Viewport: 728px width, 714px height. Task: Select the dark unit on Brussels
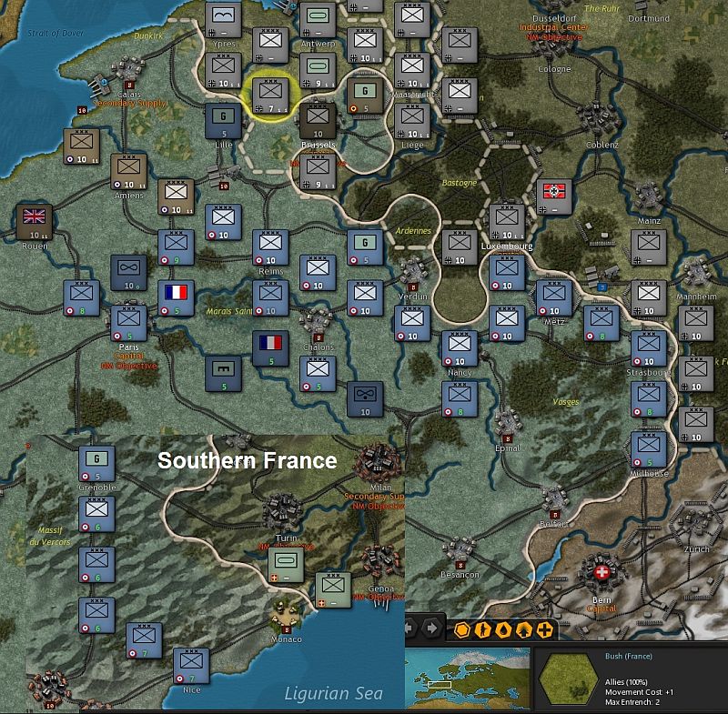tap(318, 121)
